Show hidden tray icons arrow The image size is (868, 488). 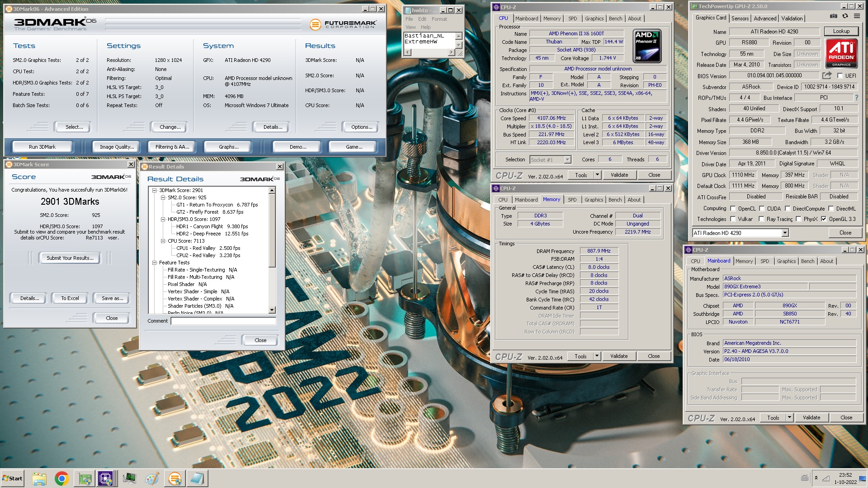[x=816, y=478]
